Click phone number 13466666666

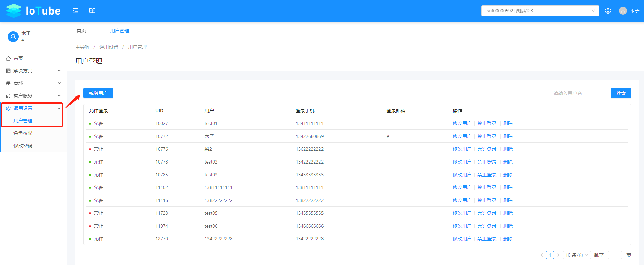tap(310, 226)
